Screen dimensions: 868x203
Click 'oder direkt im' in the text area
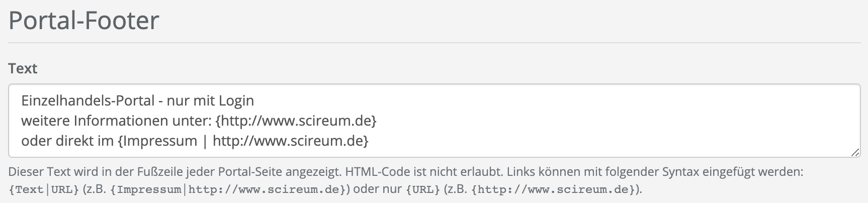pyautogui.click(x=67, y=141)
